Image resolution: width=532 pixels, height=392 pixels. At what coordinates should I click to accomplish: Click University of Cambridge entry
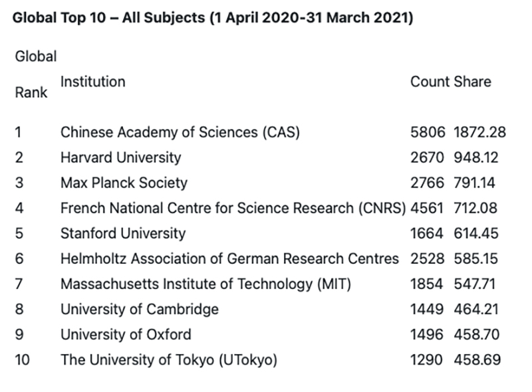[140, 309]
